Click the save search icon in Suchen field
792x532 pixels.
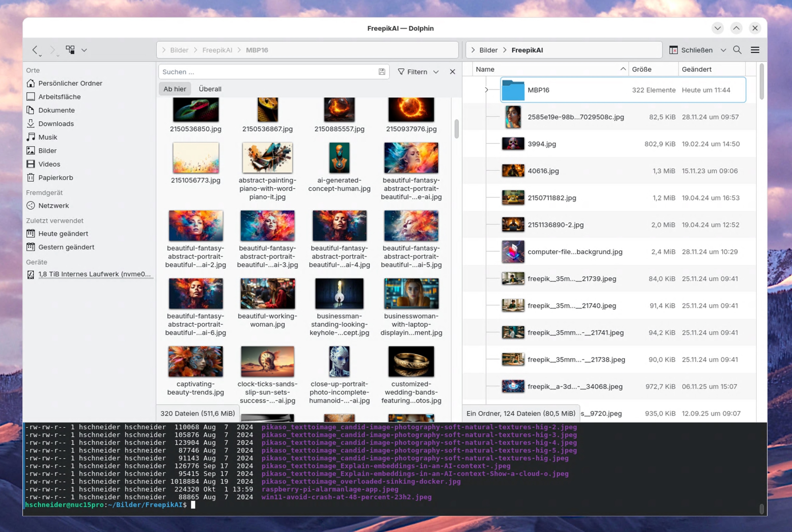(381, 72)
